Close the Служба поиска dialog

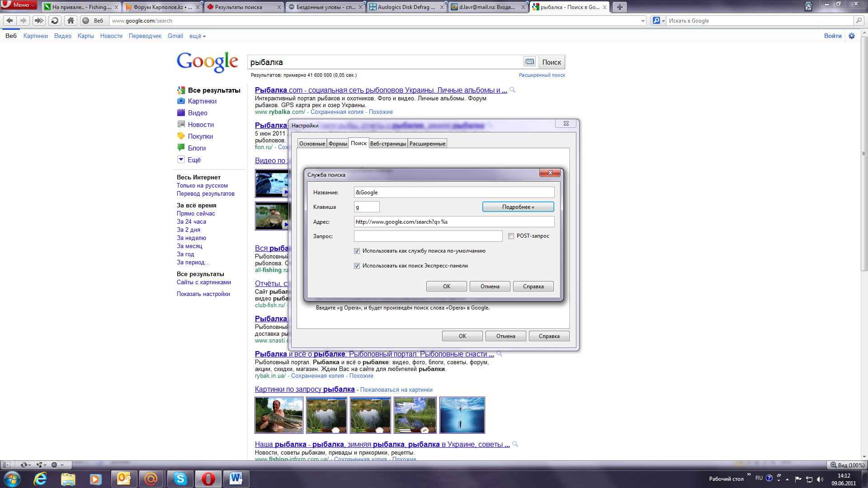coord(550,173)
